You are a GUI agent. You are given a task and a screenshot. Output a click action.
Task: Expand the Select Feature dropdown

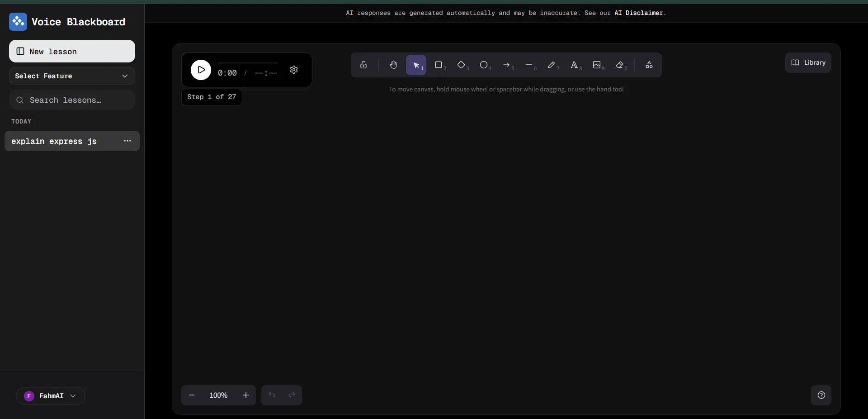(x=72, y=76)
